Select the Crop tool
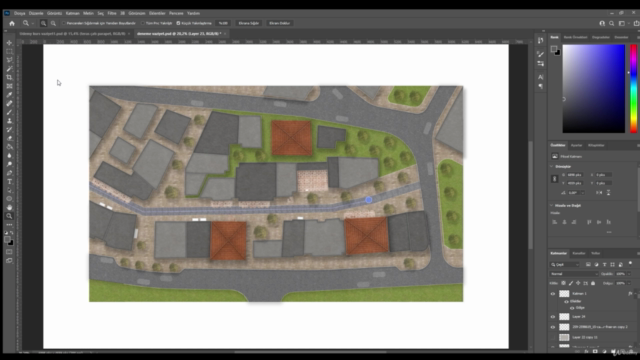Image resolution: width=640 pixels, height=360 pixels. point(9,78)
